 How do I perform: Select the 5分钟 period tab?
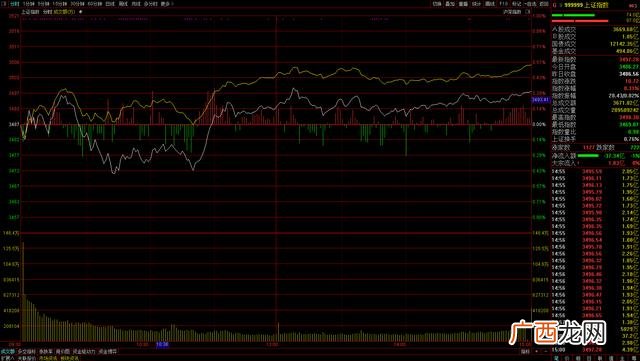click(43, 4)
